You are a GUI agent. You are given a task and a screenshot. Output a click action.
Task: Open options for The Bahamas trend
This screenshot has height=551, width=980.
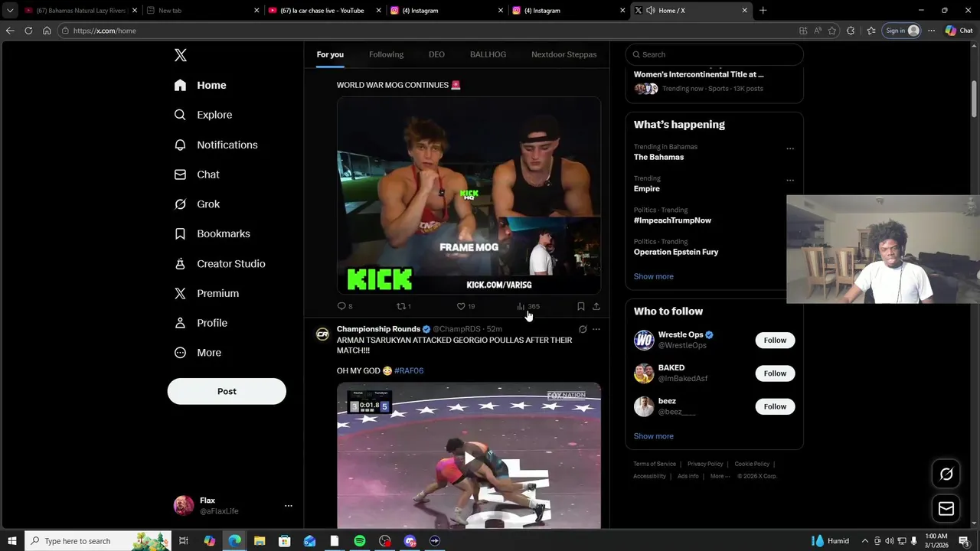click(790, 148)
